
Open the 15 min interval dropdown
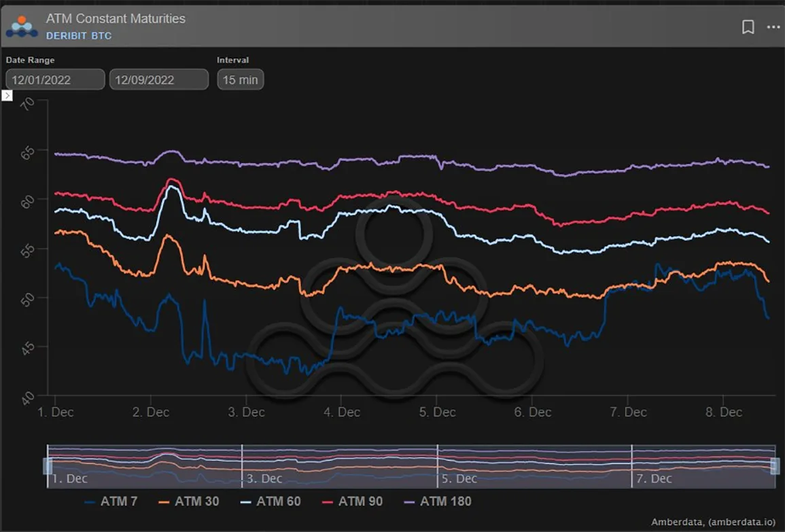click(241, 79)
